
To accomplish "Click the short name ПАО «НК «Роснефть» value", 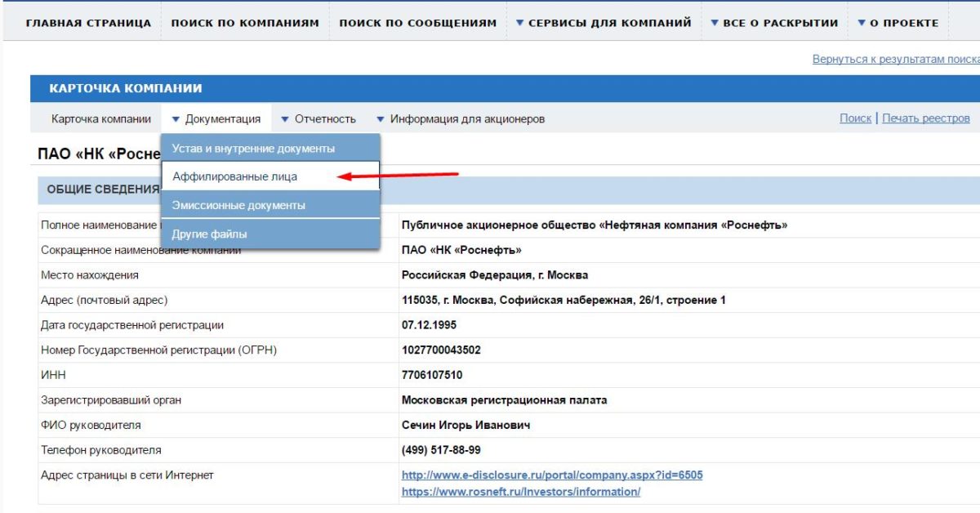I will (x=461, y=250).
